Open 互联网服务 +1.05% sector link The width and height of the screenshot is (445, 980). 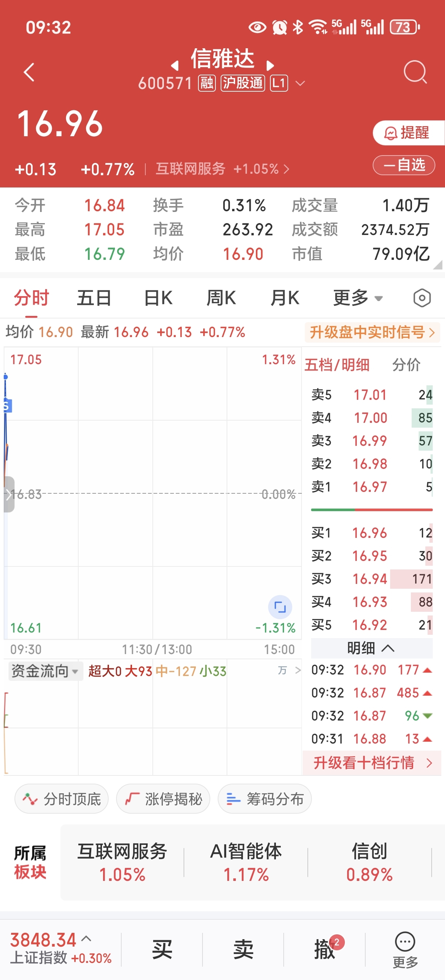pos(222,169)
